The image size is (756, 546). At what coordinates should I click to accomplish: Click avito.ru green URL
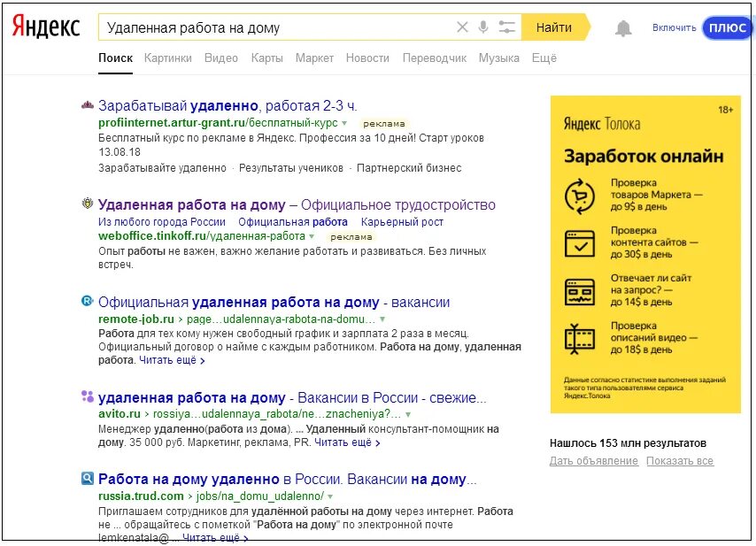coord(250,414)
